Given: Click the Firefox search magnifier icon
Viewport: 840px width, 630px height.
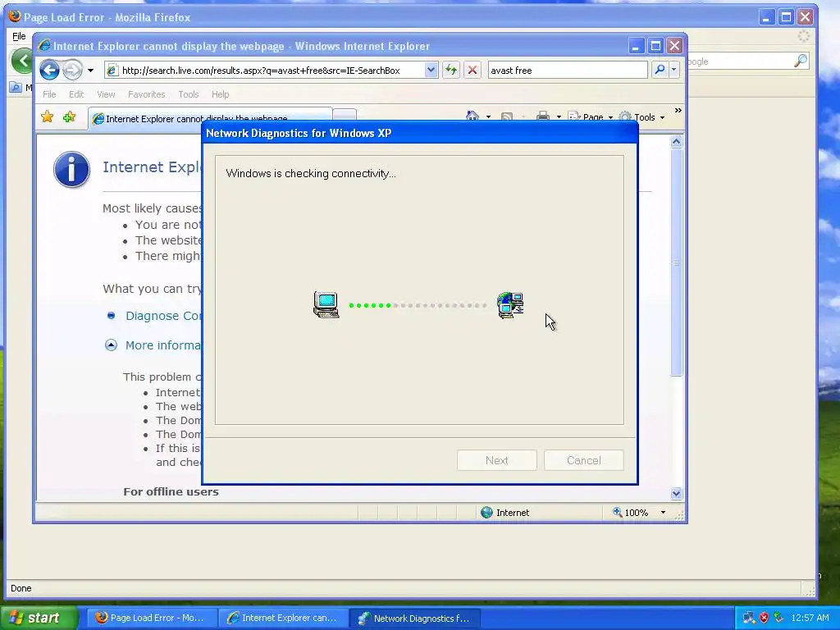Looking at the screenshot, I should [801, 61].
